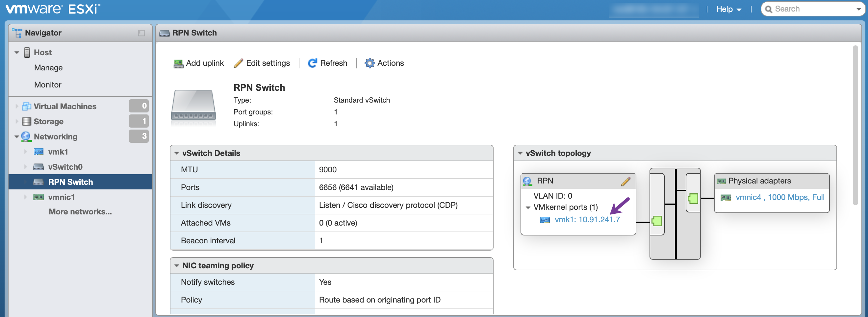Select vSwitch0 in the Navigator

(65, 167)
